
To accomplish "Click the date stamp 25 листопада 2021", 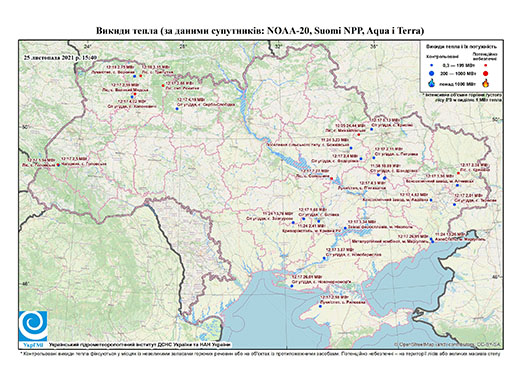I will tap(60, 57).
